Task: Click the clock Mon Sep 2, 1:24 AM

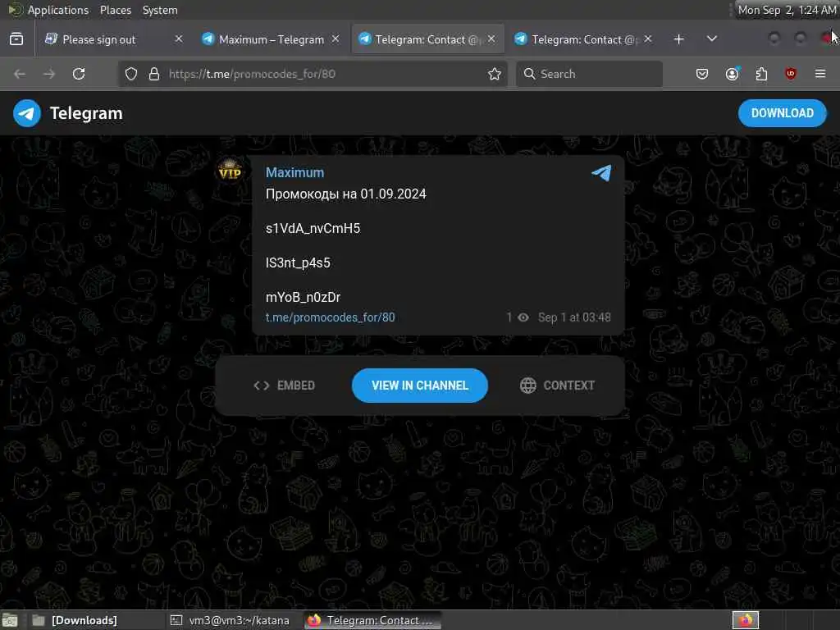Action: pos(787,10)
